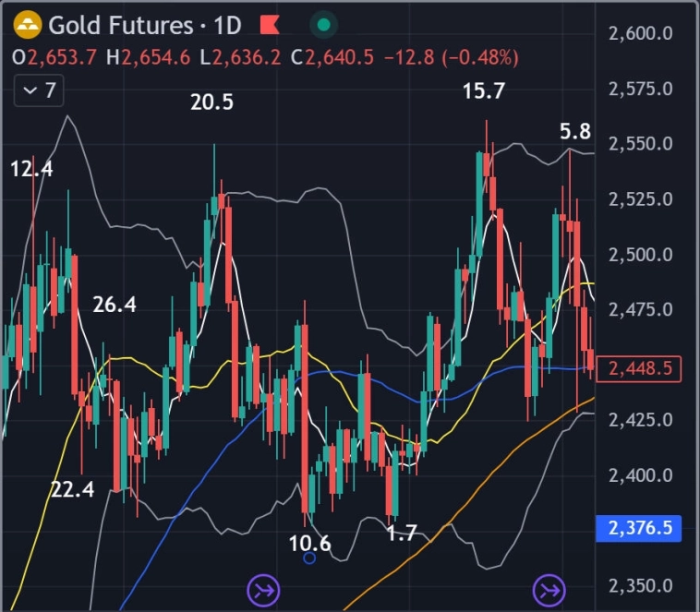
Task: Click the purple rollover arrow icon below latest candles
Action: point(550,588)
